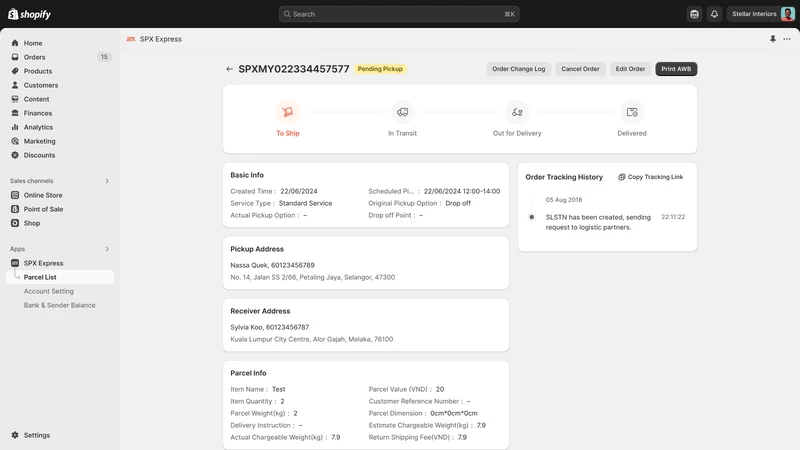Image resolution: width=800 pixels, height=450 pixels.
Task: Click the Customers person icon
Action: (x=15, y=85)
